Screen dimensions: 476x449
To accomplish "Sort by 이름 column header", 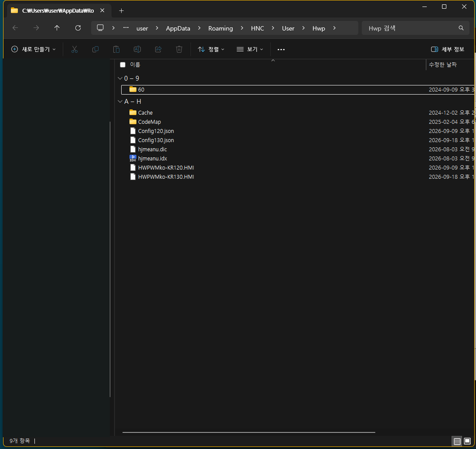I will point(135,65).
